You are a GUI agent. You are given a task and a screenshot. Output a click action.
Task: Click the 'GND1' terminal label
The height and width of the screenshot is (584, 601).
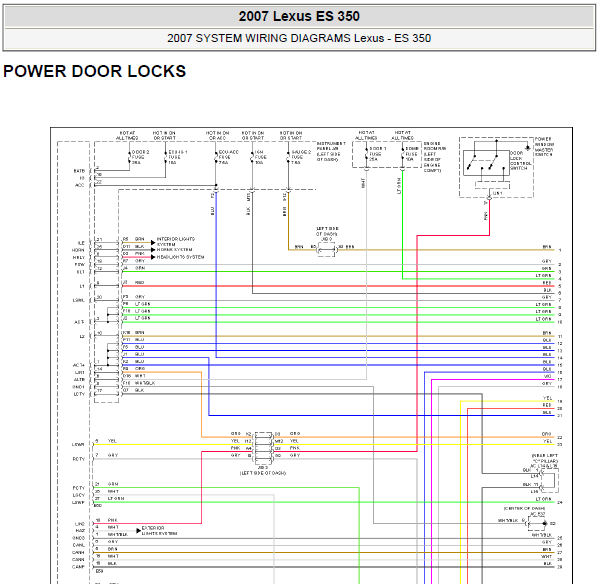click(79, 387)
